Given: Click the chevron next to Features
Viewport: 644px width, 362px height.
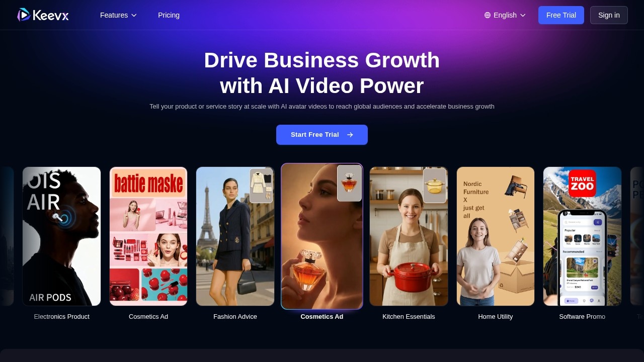Looking at the screenshot, I should 134,15.
